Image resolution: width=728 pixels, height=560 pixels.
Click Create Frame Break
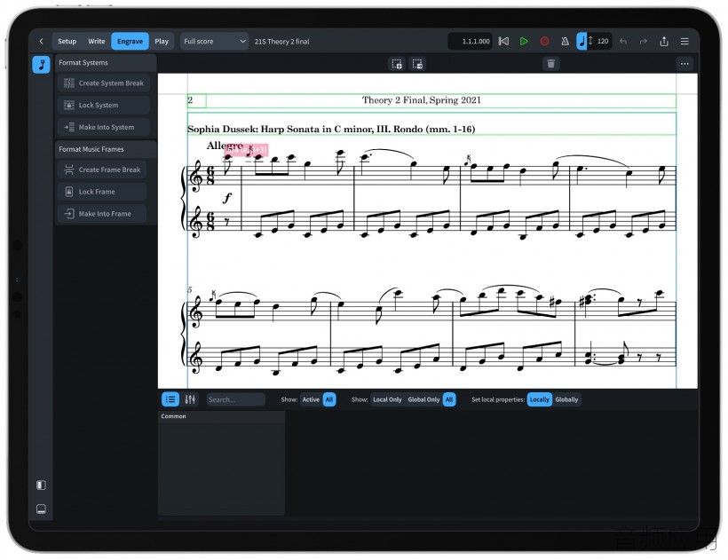[102, 170]
